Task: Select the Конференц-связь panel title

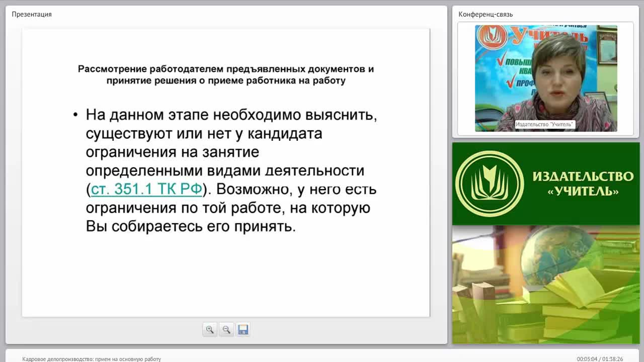Action: click(x=486, y=14)
